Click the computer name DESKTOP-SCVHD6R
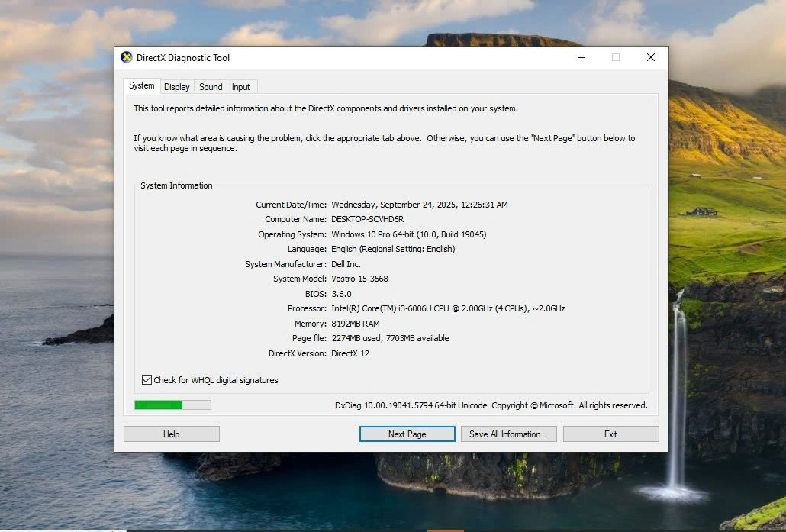 coord(368,219)
